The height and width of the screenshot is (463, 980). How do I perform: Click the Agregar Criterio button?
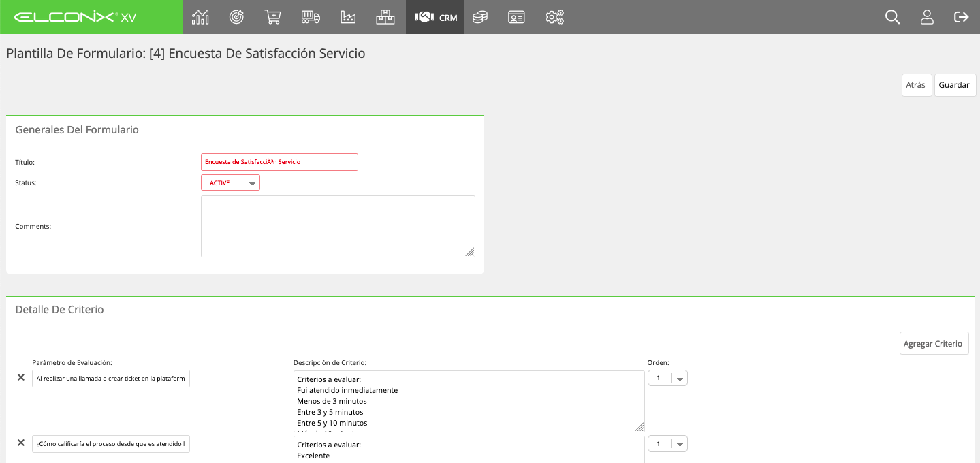tap(934, 344)
